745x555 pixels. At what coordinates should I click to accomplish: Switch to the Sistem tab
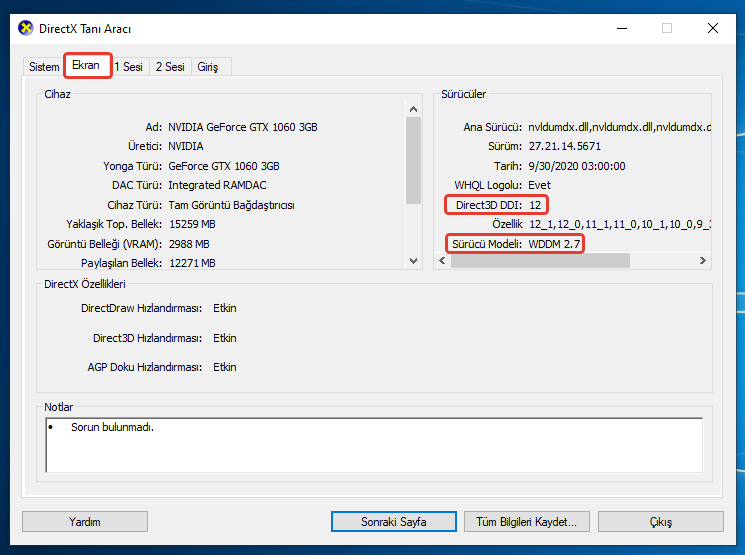point(44,67)
